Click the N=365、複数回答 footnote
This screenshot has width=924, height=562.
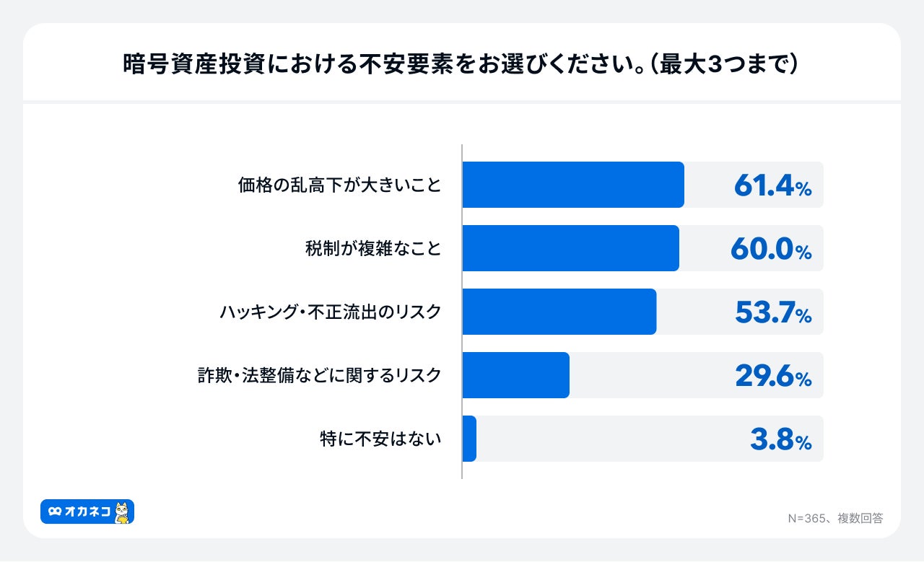point(834,518)
